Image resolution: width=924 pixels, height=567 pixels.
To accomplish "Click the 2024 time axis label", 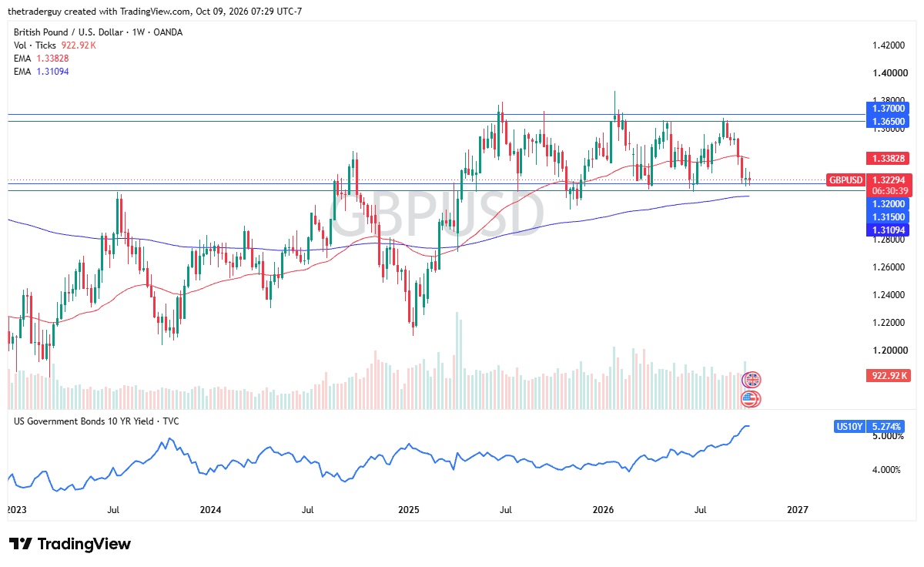I will coord(210,510).
